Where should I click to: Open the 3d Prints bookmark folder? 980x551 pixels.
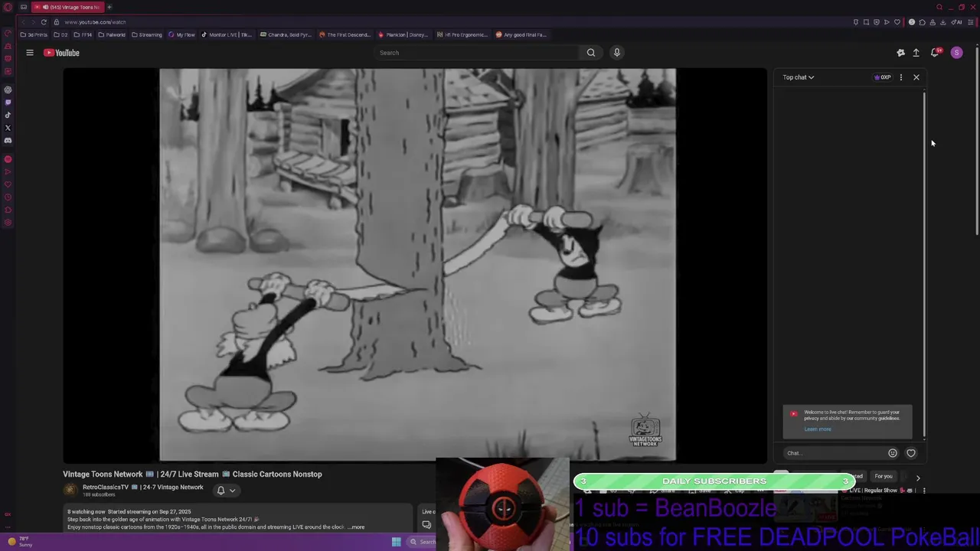coord(34,34)
